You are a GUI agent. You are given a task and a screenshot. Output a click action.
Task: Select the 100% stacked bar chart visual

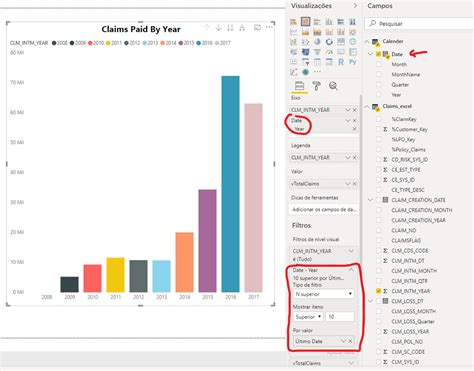(x=341, y=22)
